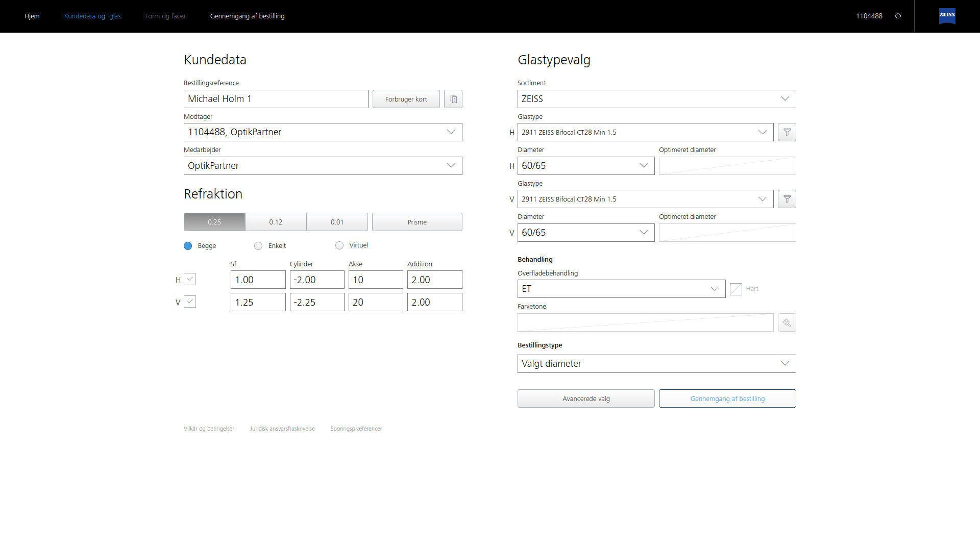This screenshot has height=551, width=980.
Task: Select the Virtuel radio option
Action: tap(339, 245)
